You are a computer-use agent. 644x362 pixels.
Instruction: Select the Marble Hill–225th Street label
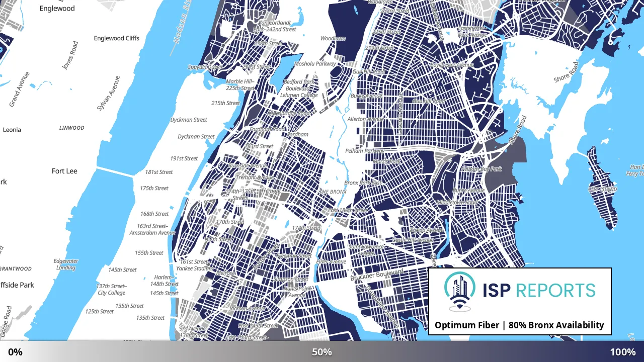[240, 84]
